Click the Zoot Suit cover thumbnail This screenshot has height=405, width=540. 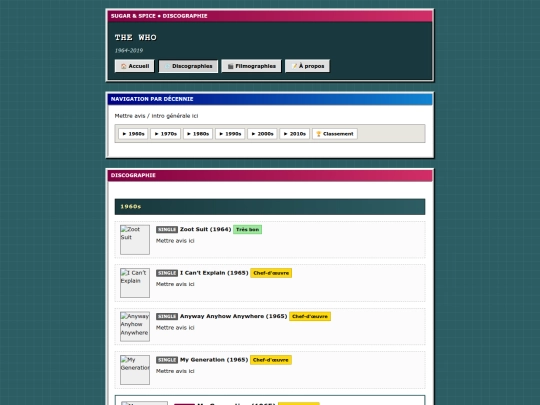point(135,240)
